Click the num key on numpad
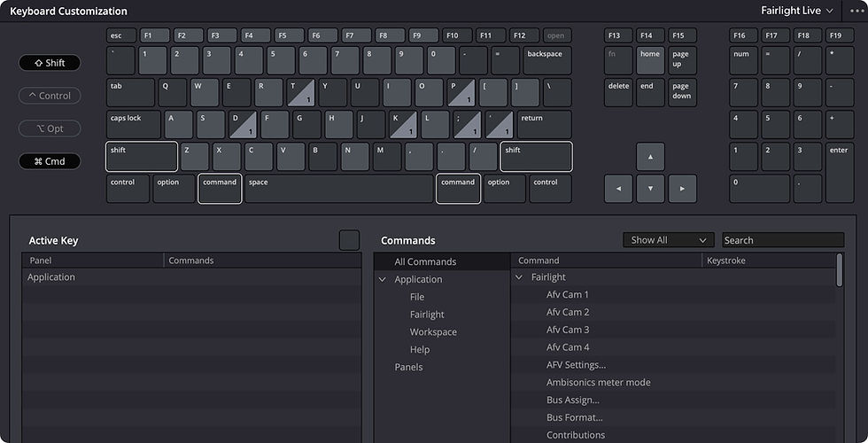 [743, 60]
